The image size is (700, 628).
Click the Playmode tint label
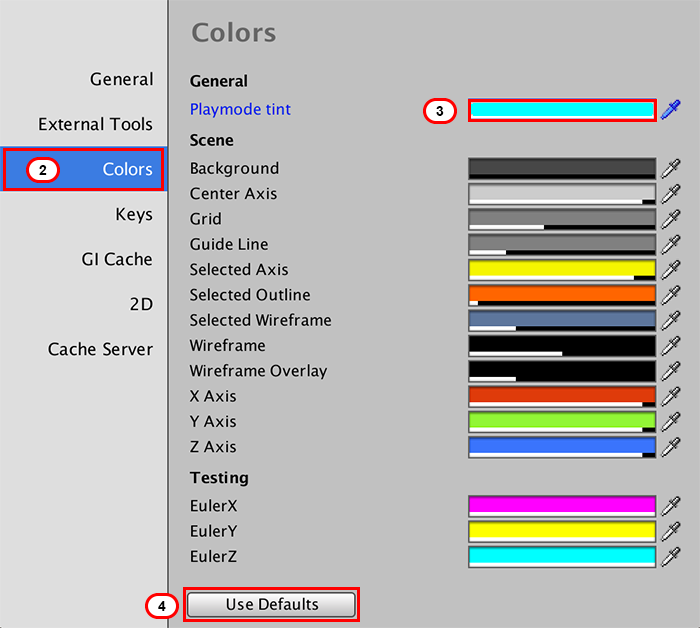pos(240,110)
